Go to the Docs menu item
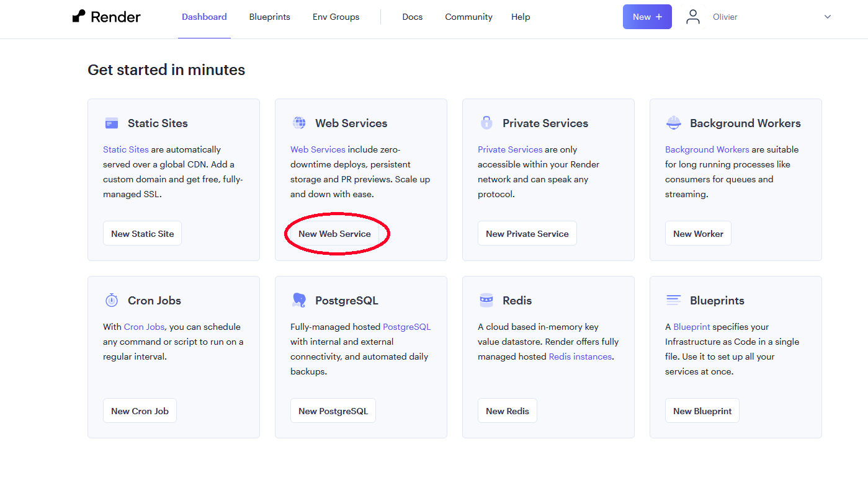This screenshot has width=868, height=483. click(x=412, y=17)
